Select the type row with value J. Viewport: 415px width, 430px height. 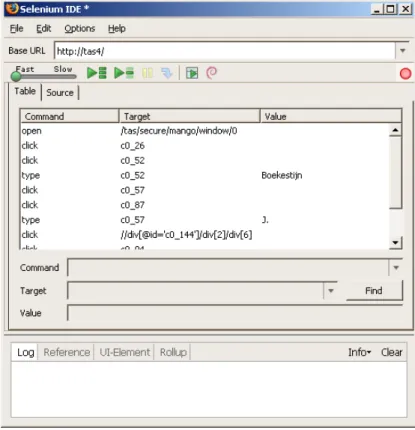coord(205,220)
